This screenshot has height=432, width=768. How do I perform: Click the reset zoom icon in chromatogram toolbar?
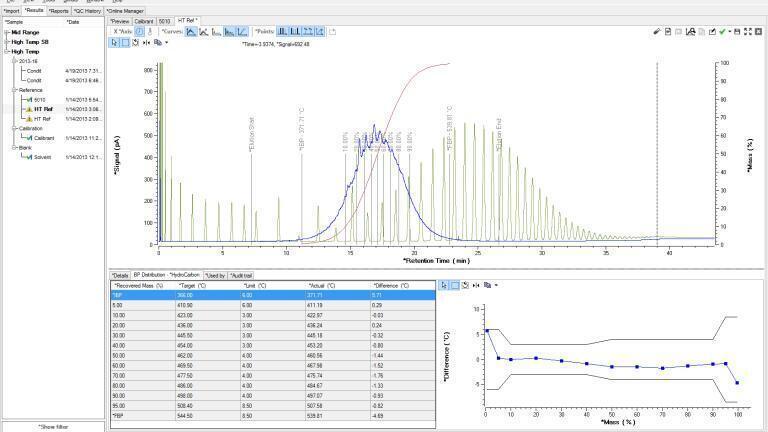[x=136, y=43]
